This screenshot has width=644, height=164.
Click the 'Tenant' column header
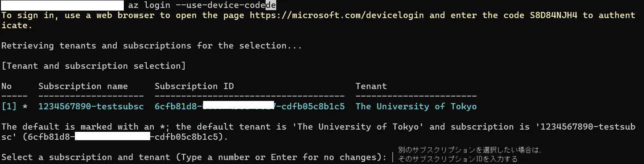click(x=371, y=86)
